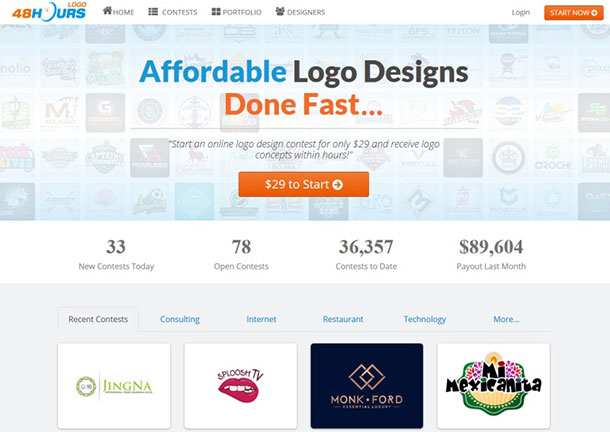This screenshot has width=610, height=432.
Task: Click the Contests list icon
Action: point(153,12)
